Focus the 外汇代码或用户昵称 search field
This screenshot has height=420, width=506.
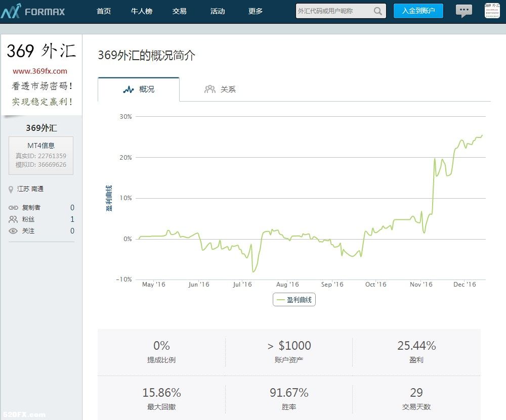pos(341,11)
